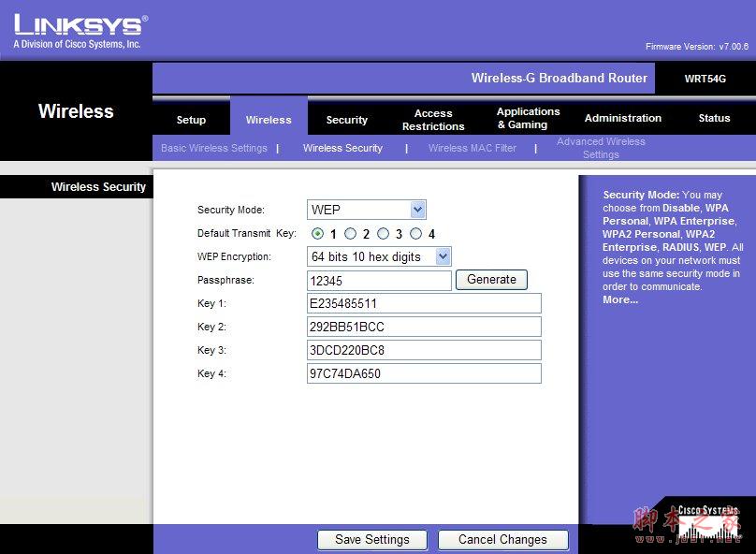756x554 pixels.
Task: Click the Wireless-G Broadband Router title
Action: pos(560,78)
